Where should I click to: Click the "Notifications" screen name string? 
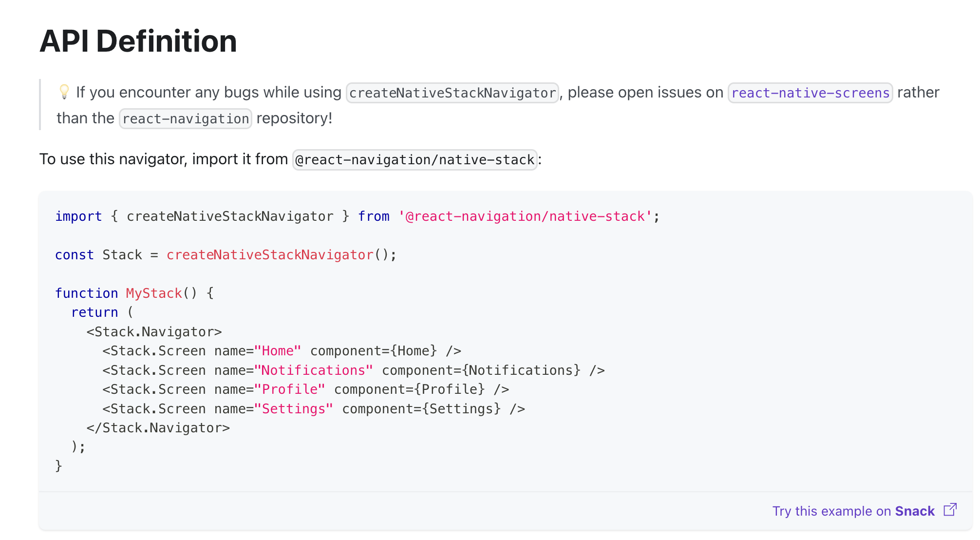(x=313, y=370)
